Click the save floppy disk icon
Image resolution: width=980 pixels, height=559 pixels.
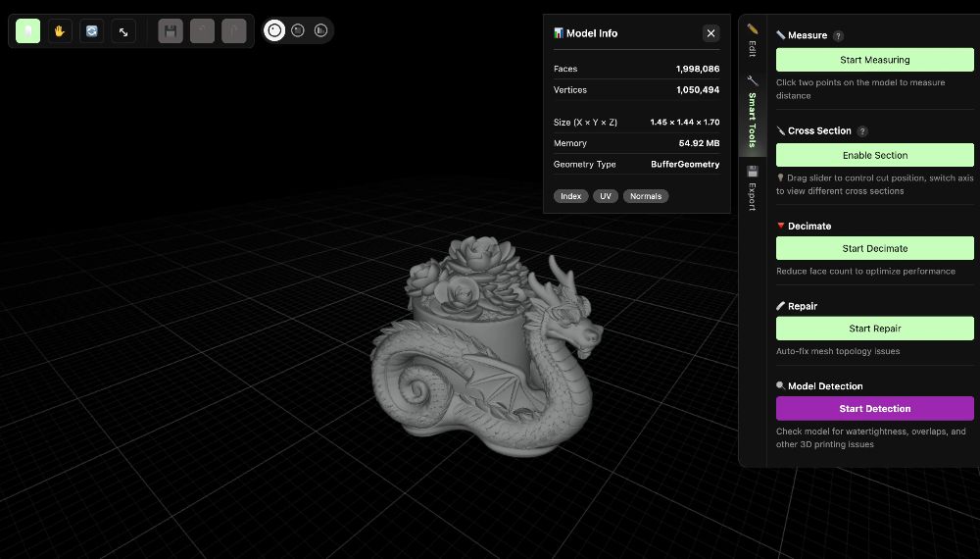point(171,30)
